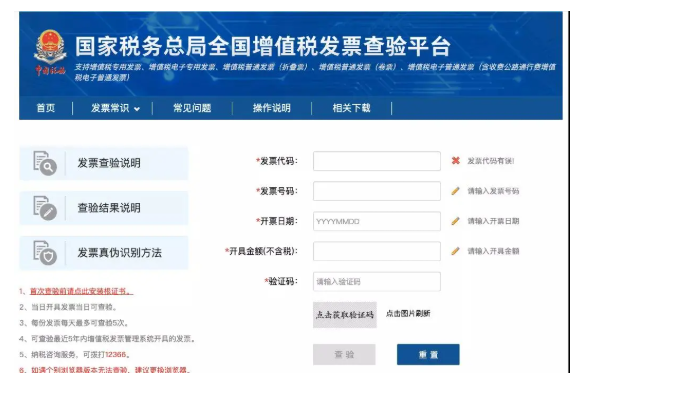Click the 首次查验前请点此安装根证书 link
This screenshot has width=692, height=401.
tap(81, 291)
